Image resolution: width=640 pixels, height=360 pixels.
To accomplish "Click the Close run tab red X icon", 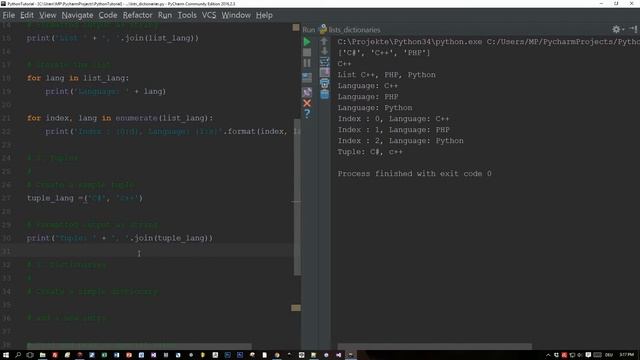I will (x=307, y=103).
